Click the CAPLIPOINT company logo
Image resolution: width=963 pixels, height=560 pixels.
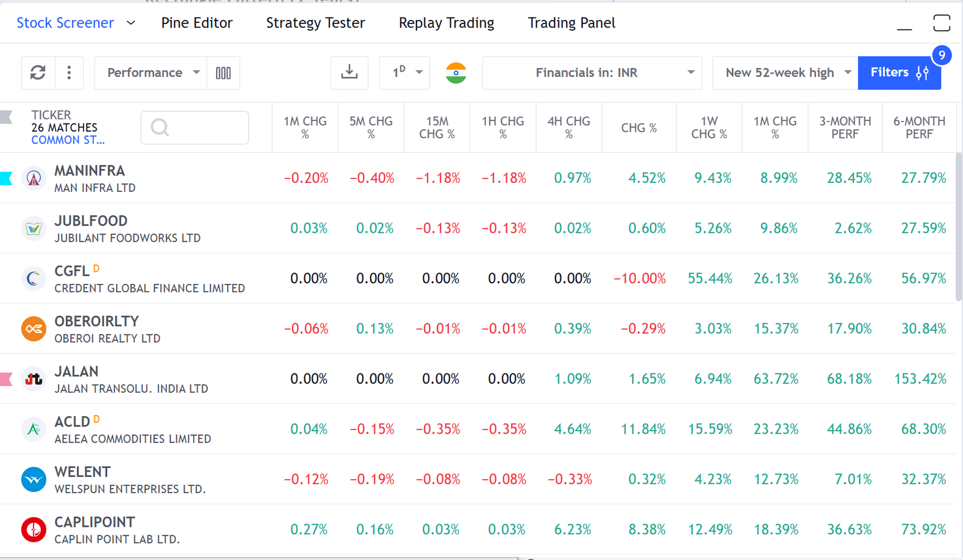pos(34,529)
